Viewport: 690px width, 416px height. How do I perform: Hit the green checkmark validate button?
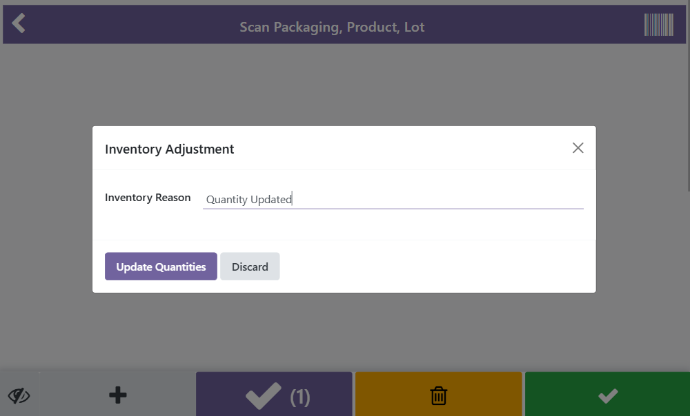pyautogui.click(x=607, y=396)
